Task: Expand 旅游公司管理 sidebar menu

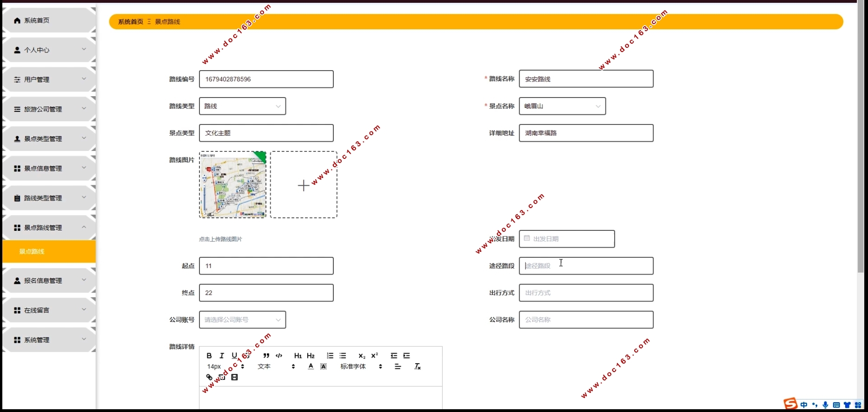Action: tap(49, 109)
